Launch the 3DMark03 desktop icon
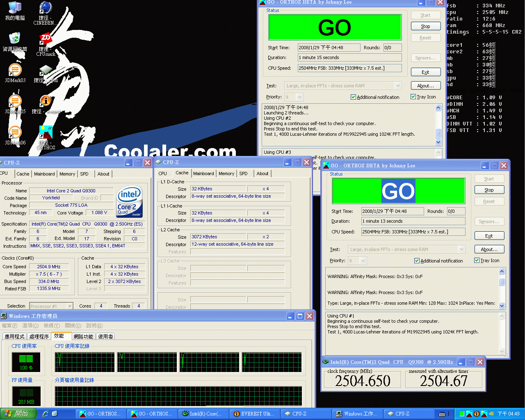Image resolution: width=525 pixels, height=420 pixels. point(15,73)
